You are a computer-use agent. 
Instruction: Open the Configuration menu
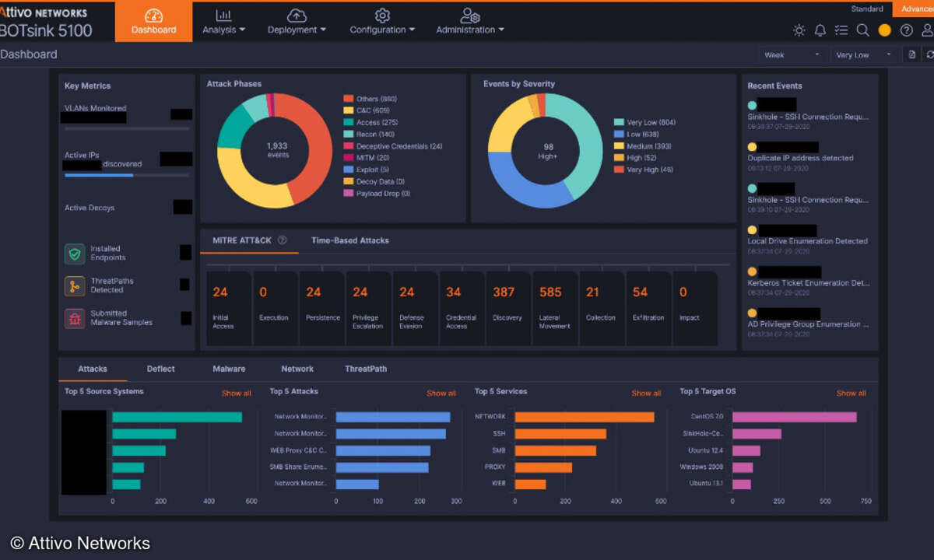point(382,22)
